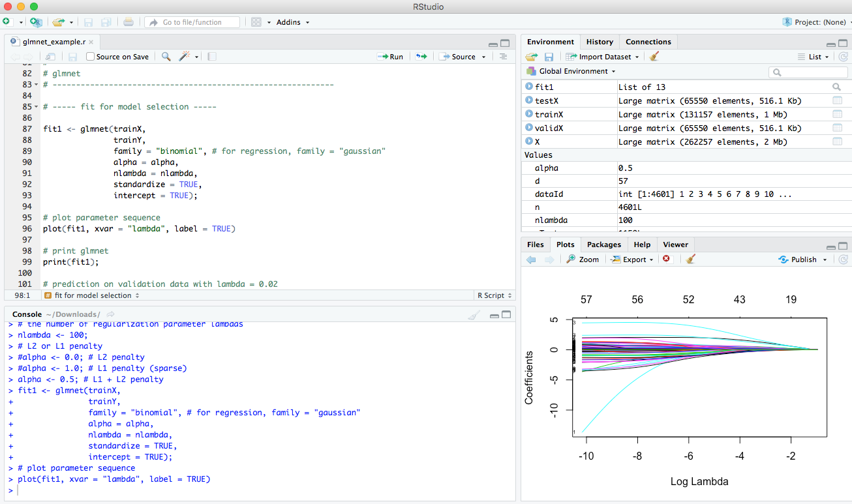Open the recent files dropdown arrow
The height and width of the screenshot is (504, 852).
pyautogui.click(x=71, y=22)
